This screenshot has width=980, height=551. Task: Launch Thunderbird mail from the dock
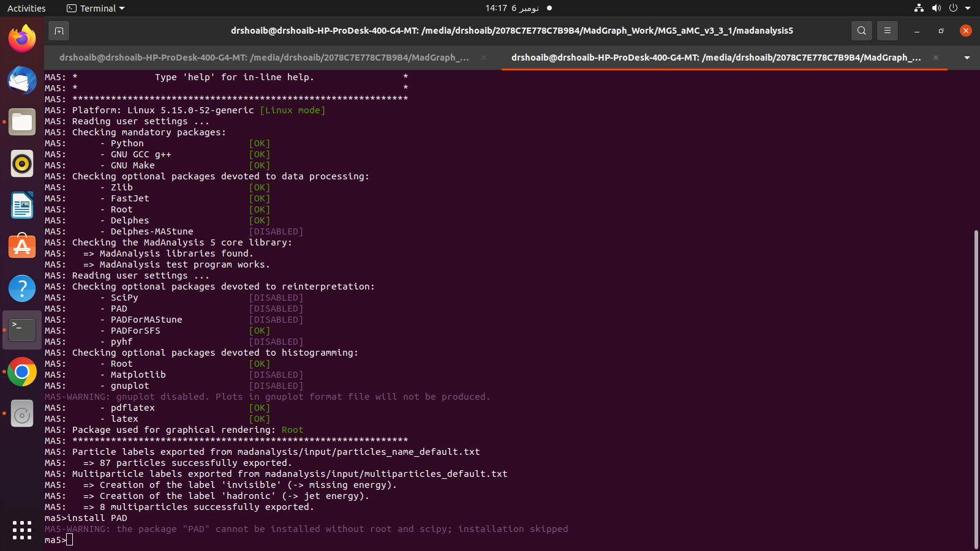click(x=22, y=80)
